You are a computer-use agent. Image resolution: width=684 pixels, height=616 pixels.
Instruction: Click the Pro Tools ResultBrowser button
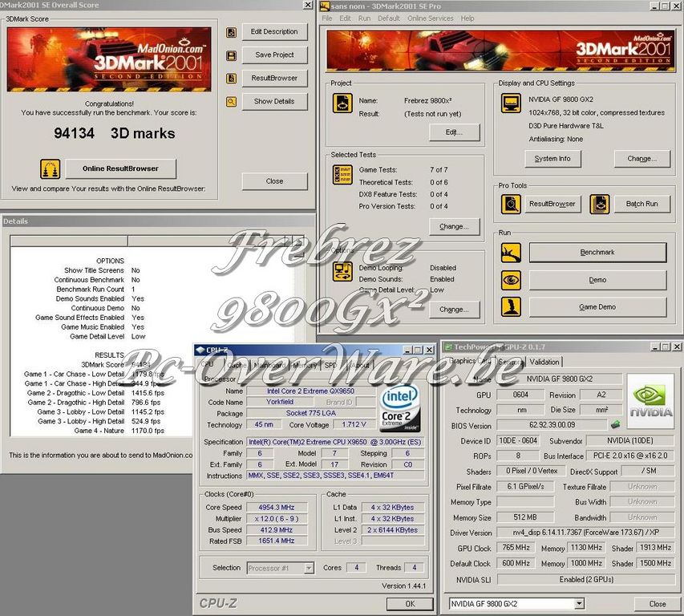[x=552, y=204]
